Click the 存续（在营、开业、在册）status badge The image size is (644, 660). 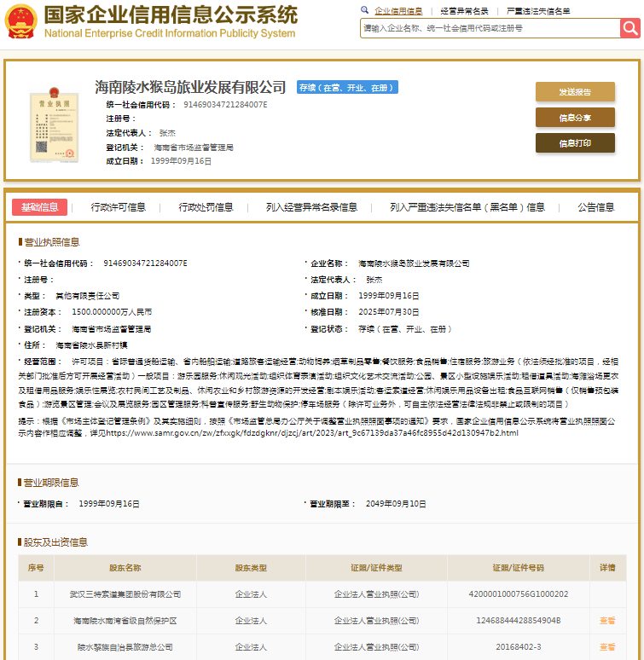click(347, 87)
